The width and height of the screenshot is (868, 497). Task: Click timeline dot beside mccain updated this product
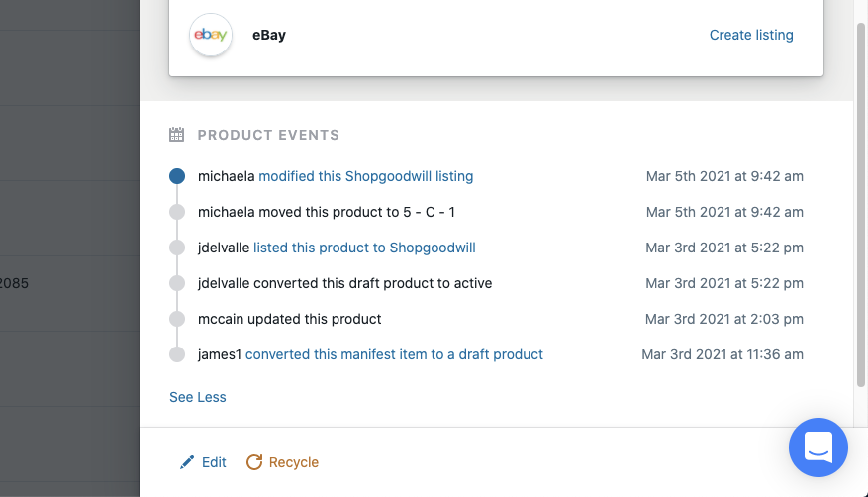tap(177, 319)
